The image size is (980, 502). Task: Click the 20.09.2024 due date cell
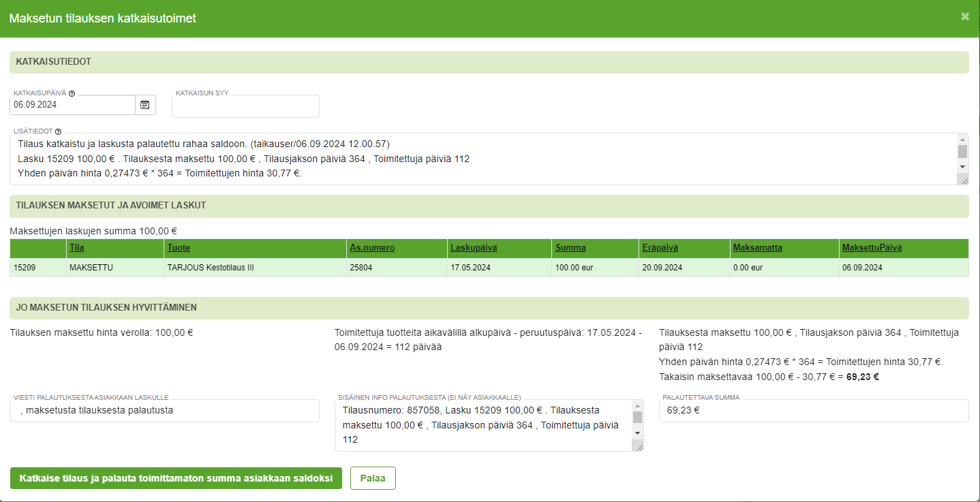pos(684,268)
